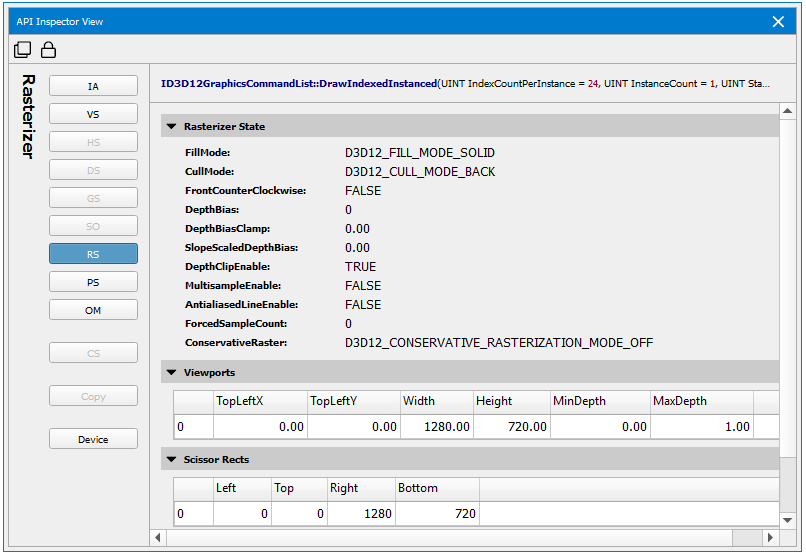
Task: Select the OM output merger stage
Action: coord(93,311)
